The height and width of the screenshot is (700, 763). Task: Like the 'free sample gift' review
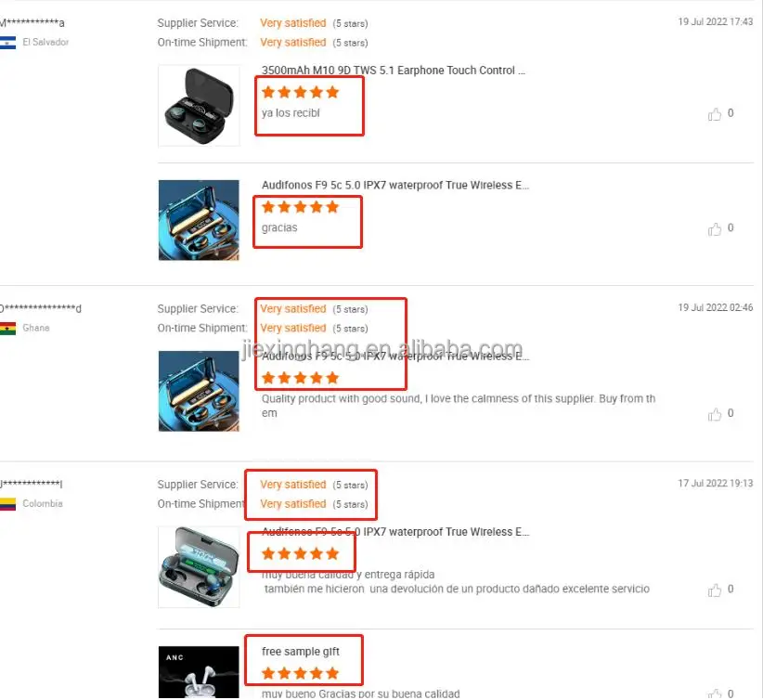tap(715, 694)
